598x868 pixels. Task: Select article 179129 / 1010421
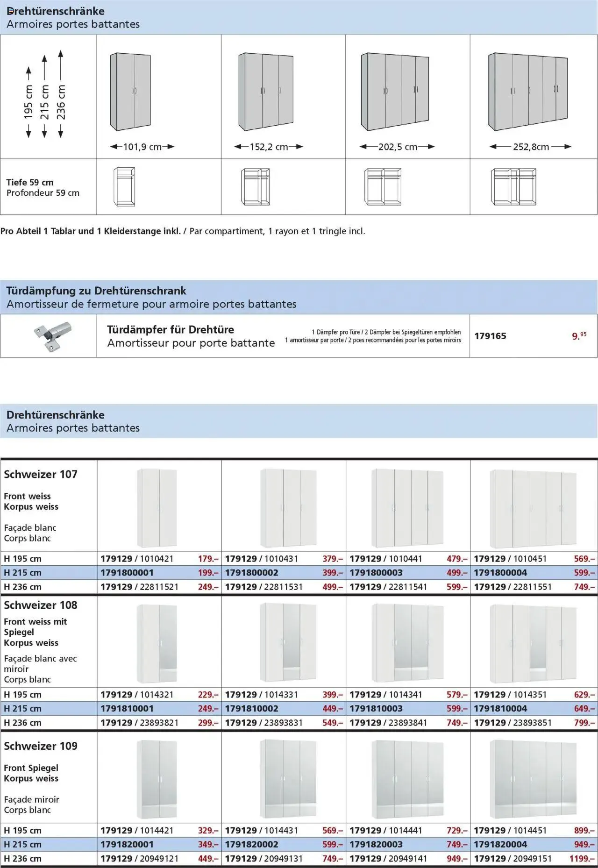click(137, 558)
